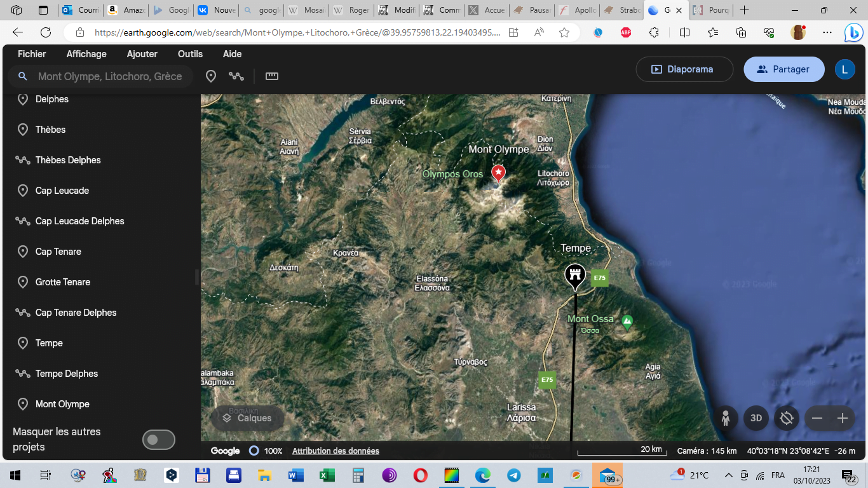Click the Partager share button
Image resolution: width=868 pixels, height=488 pixels.
[784, 69]
